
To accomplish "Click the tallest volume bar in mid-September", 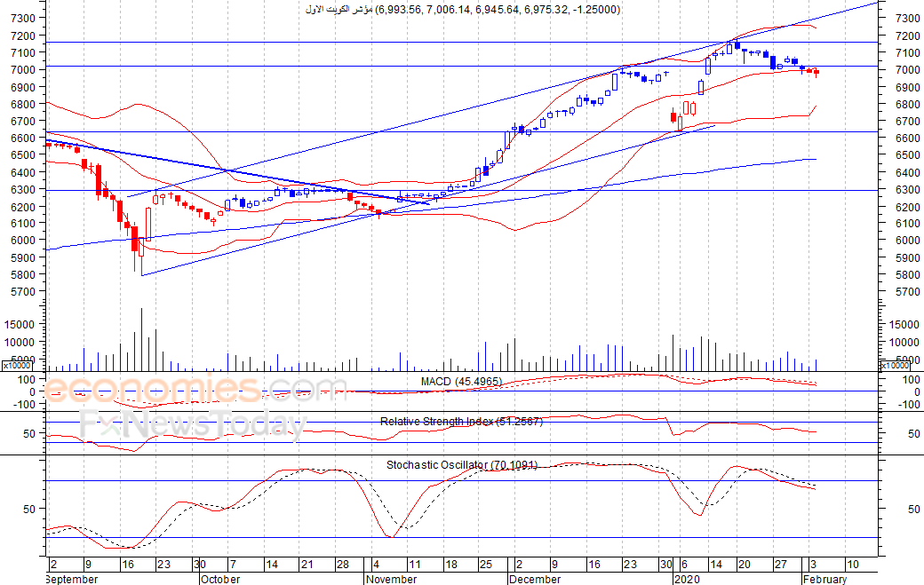I will point(141,339).
